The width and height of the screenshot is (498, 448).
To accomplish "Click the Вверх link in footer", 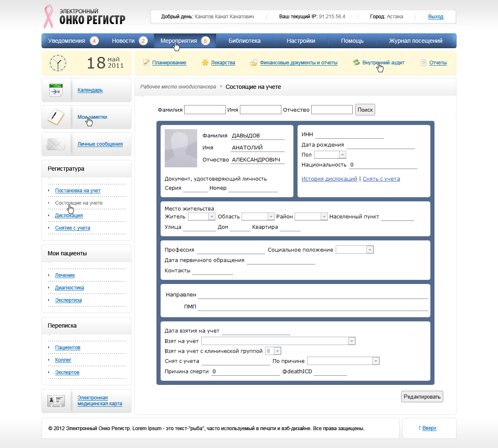I will (430, 428).
